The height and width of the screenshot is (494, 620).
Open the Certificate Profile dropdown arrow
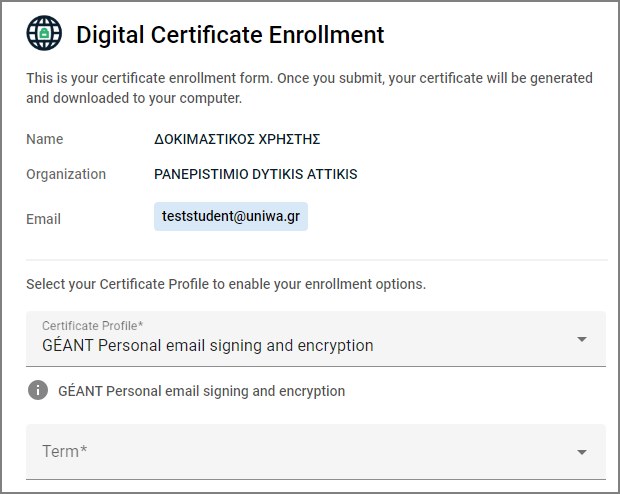(581, 339)
